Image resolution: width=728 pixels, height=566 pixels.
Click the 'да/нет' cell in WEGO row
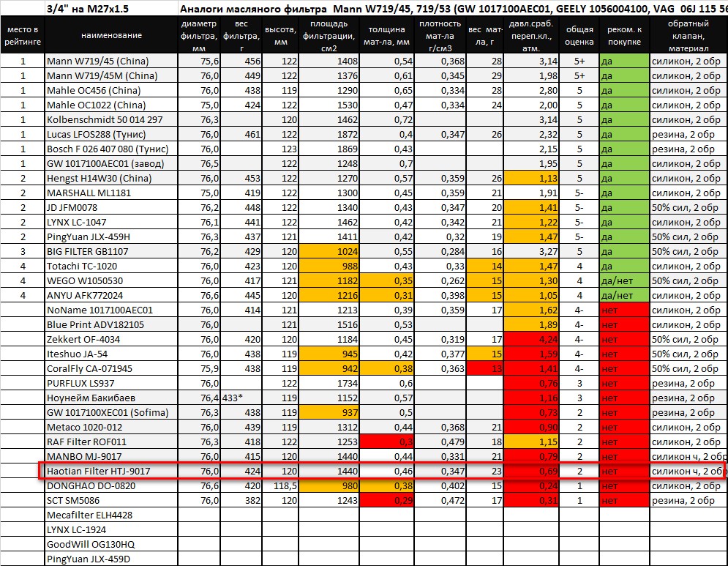tap(624, 280)
